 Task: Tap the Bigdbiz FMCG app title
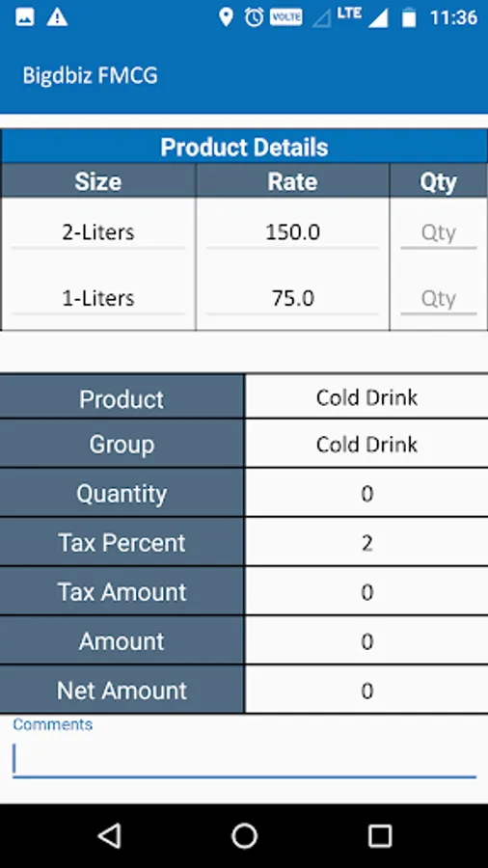pyautogui.click(x=91, y=76)
